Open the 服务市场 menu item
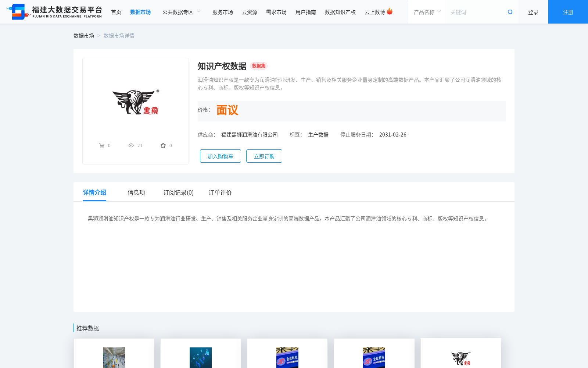588x368 pixels. pos(223,12)
